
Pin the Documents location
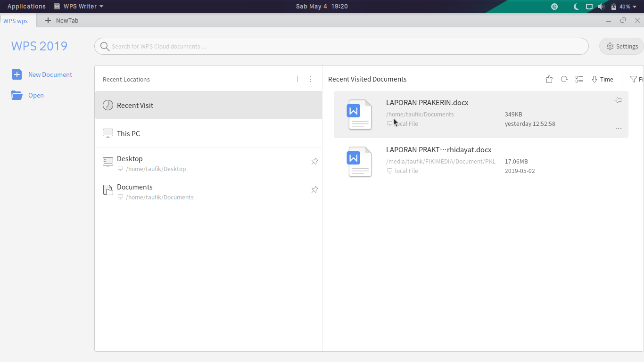(314, 190)
